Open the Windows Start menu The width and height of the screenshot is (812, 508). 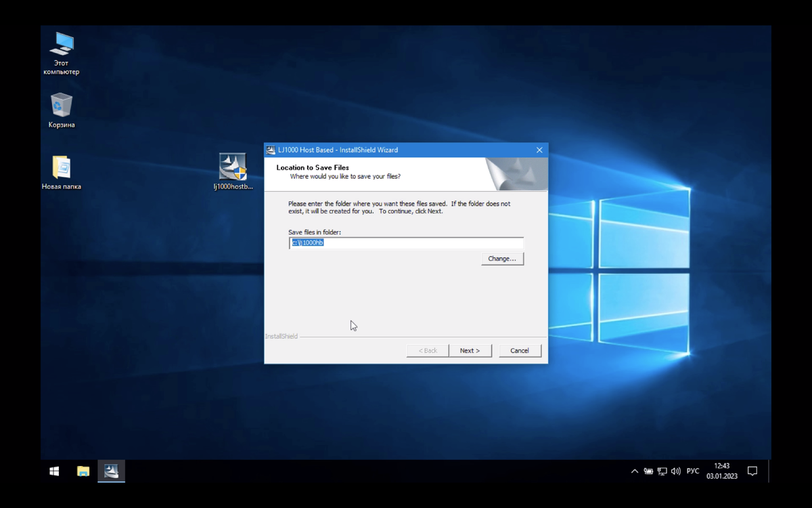pos(54,471)
